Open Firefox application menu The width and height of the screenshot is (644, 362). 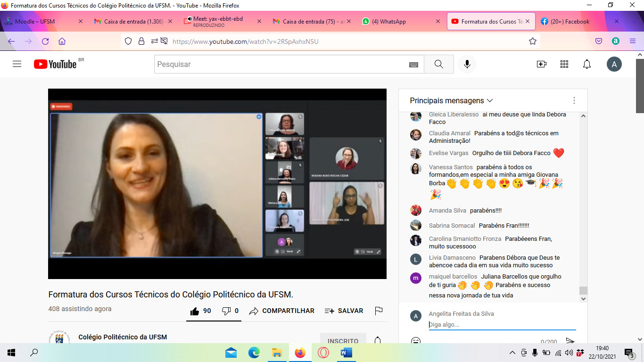(x=633, y=41)
